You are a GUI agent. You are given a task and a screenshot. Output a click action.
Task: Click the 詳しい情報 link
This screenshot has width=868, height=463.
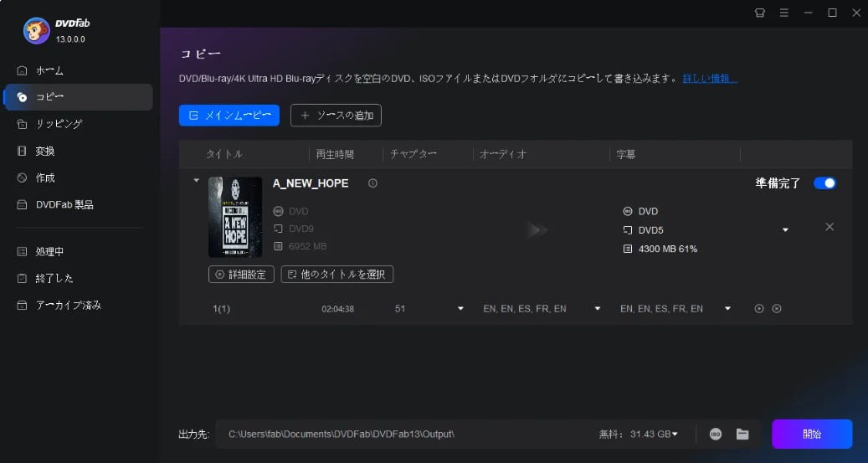click(710, 79)
